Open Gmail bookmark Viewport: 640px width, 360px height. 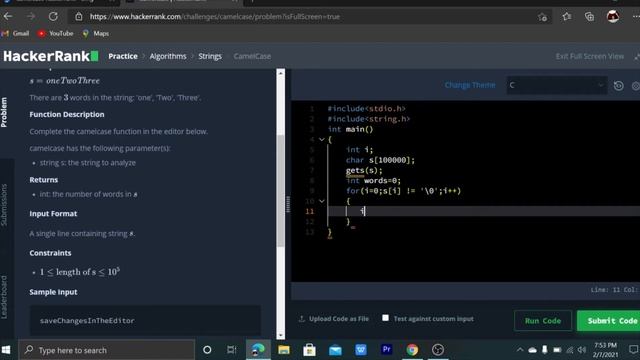point(16,33)
